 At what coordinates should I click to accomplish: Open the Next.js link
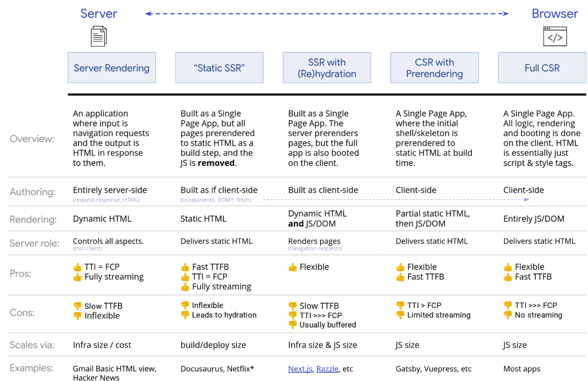(300, 369)
